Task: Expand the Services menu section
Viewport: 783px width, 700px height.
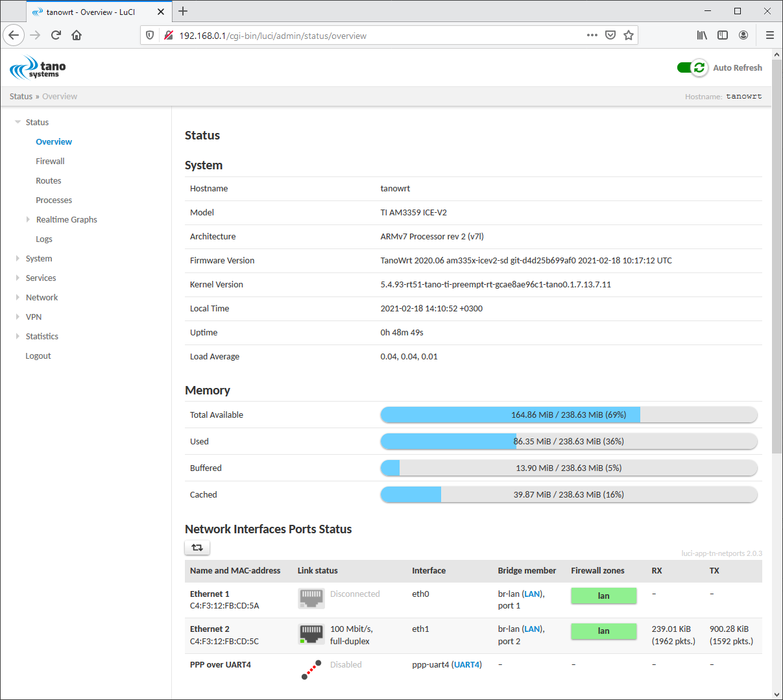Action: pyautogui.click(x=18, y=278)
